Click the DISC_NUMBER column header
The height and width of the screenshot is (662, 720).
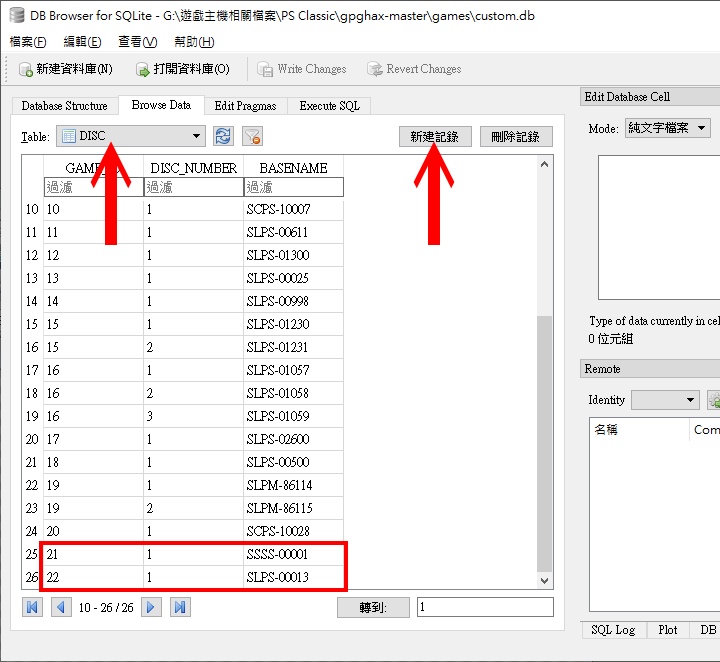pyautogui.click(x=194, y=168)
